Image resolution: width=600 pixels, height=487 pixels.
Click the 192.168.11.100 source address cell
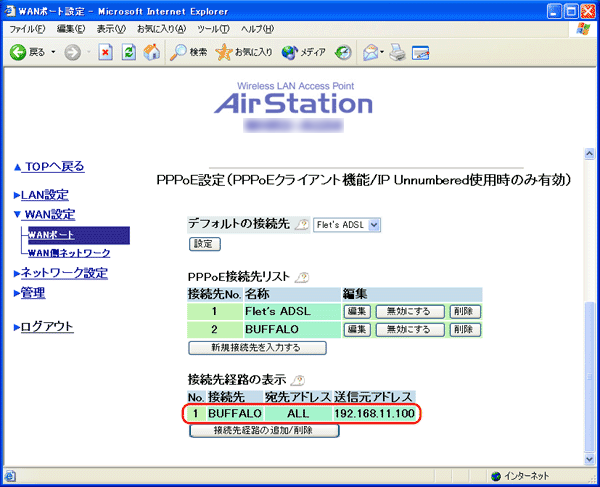(374, 414)
